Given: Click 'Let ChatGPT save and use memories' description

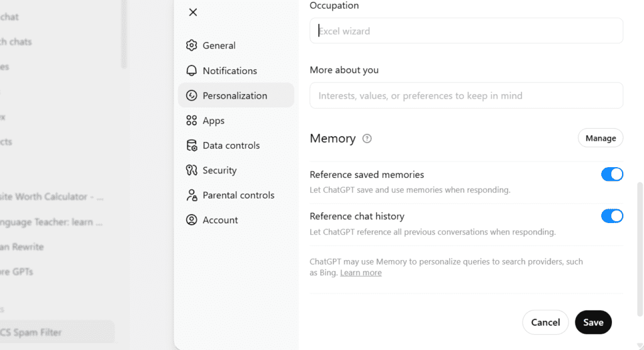Looking at the screenshot, I should [410, 190].
